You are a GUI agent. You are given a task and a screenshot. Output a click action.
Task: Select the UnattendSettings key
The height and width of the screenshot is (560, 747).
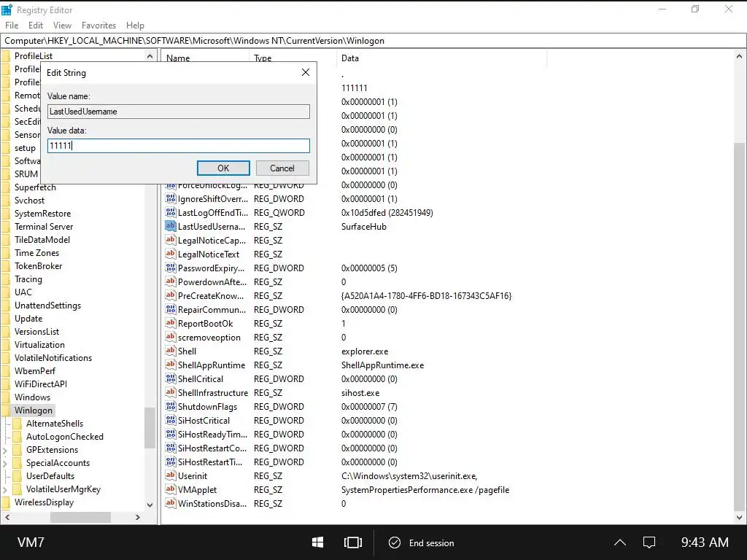coord(47,306)
